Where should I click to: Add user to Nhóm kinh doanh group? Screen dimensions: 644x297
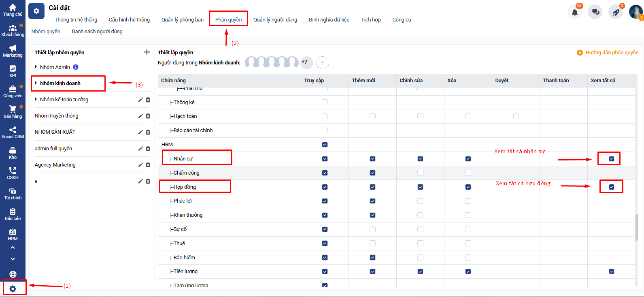coord(323,63)
